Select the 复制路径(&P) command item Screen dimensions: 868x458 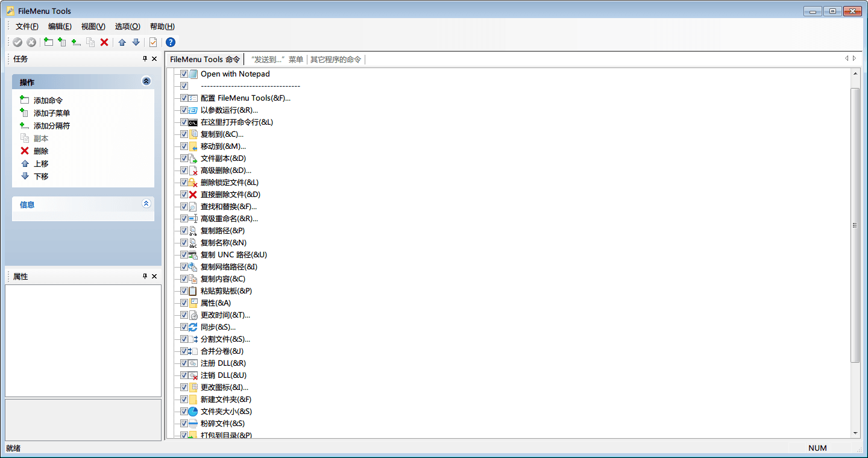pyautogui.click(x=222, y=231)
